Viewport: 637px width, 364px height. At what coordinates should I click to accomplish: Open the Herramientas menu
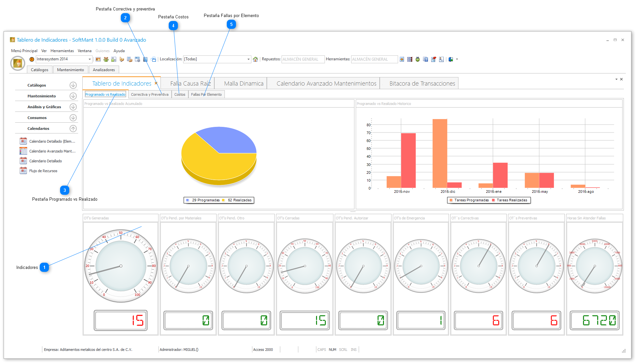[x=62, y=51]
